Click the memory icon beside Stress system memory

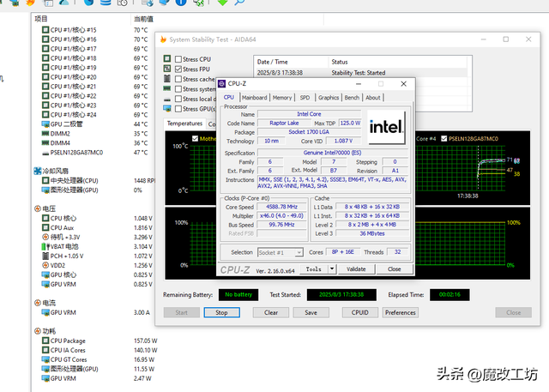167,88
